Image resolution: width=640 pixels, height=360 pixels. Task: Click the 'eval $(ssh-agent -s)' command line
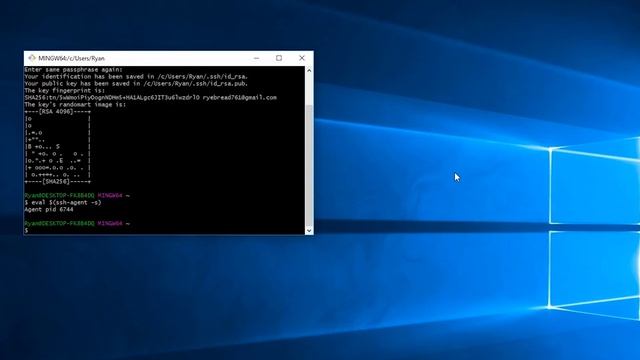63,202
